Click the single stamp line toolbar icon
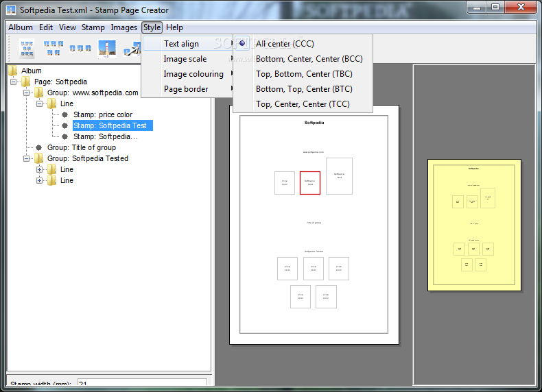542x392 pixels. [x=80, y=49]
